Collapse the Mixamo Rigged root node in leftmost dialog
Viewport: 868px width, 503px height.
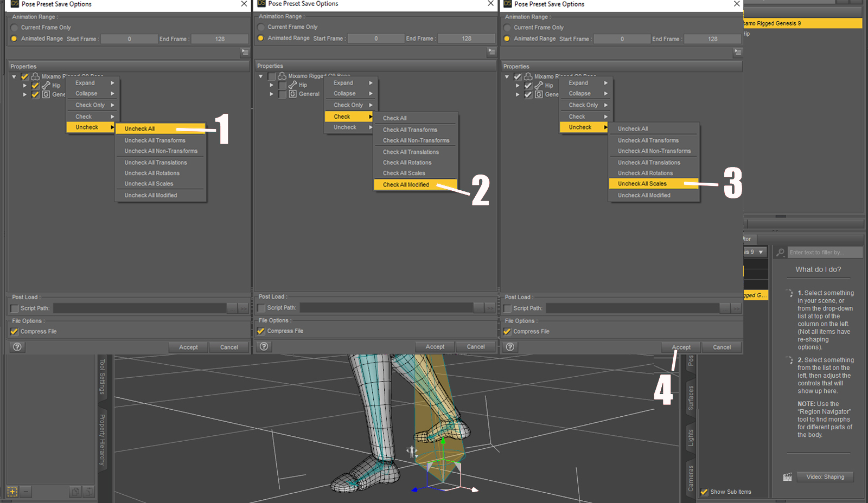14,76
